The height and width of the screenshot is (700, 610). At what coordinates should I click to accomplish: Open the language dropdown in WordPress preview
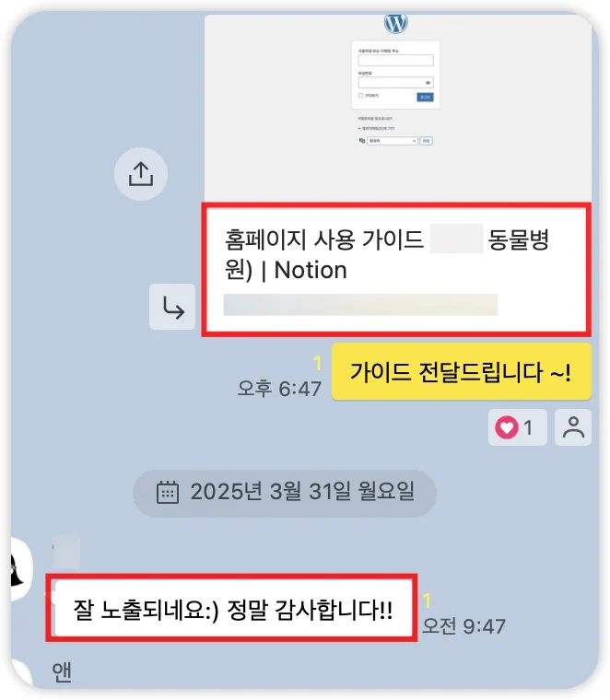(393, 141)
